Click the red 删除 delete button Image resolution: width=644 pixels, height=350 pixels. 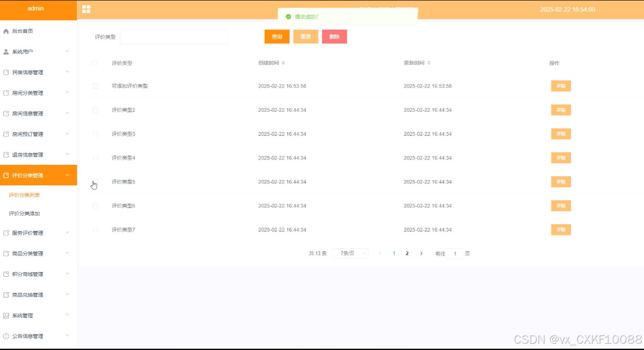click(334, 37)
